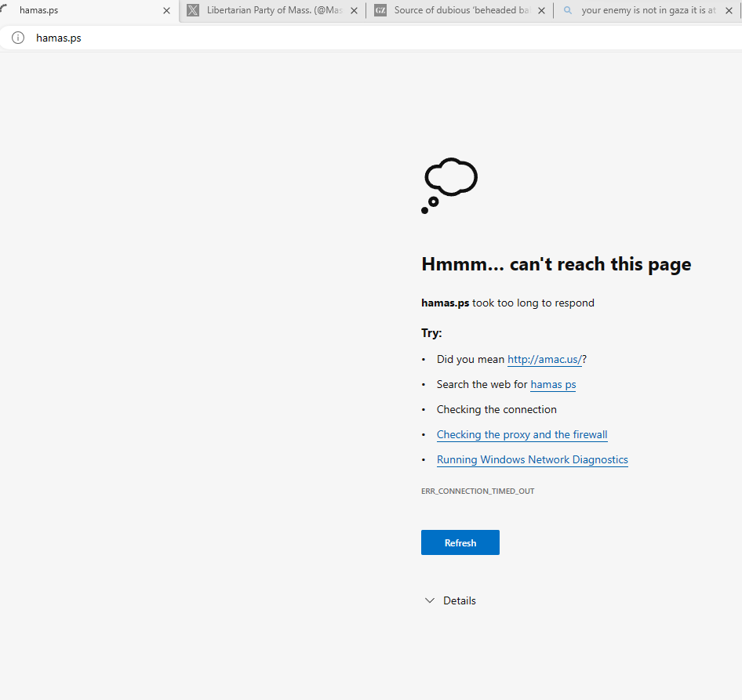Open 'Checking the proxy and the firewall' link
Image resolution: width=742 pixels, height=700 pixels.
(x=522, y=435)
